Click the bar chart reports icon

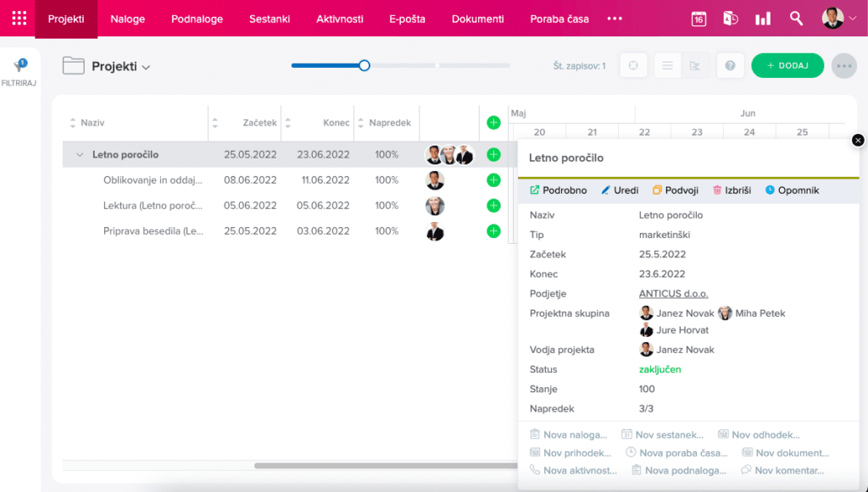[763, 19]
